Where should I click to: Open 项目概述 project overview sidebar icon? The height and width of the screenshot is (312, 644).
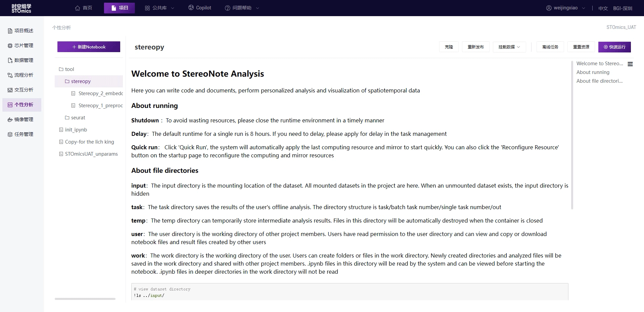coord(10,31)
